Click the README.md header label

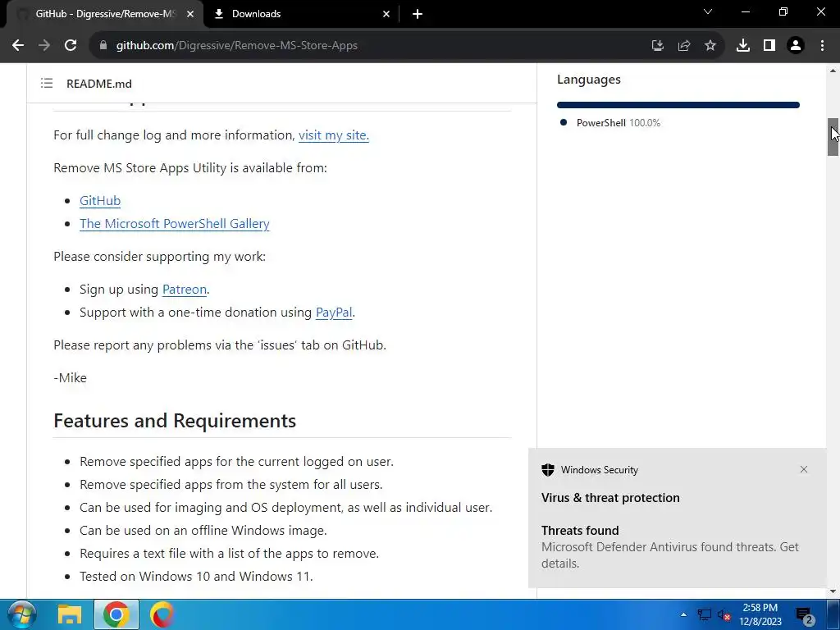(99, 84)
